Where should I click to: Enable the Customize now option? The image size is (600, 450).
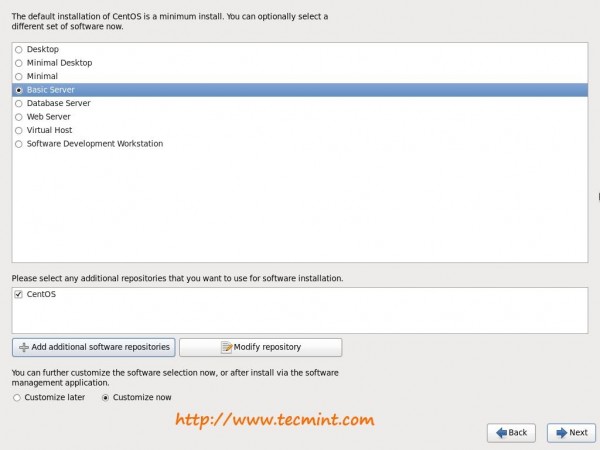click(106, 398)
